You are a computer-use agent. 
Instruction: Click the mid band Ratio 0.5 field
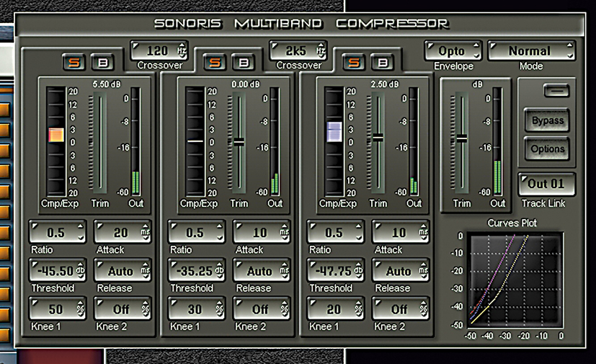197,232
